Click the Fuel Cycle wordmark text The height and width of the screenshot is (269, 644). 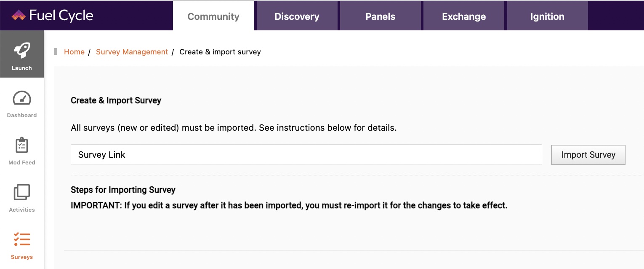[x=61, y=16]
